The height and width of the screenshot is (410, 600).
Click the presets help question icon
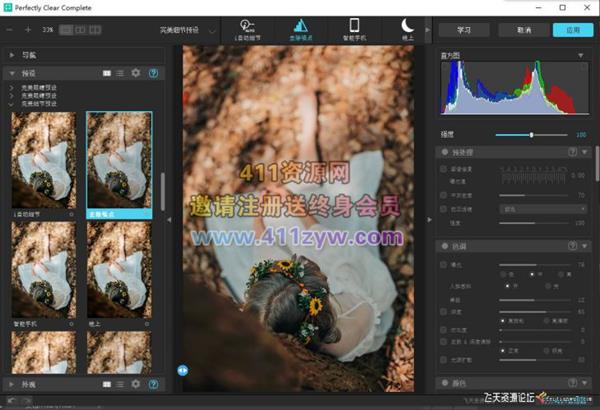tap(152, 74)
